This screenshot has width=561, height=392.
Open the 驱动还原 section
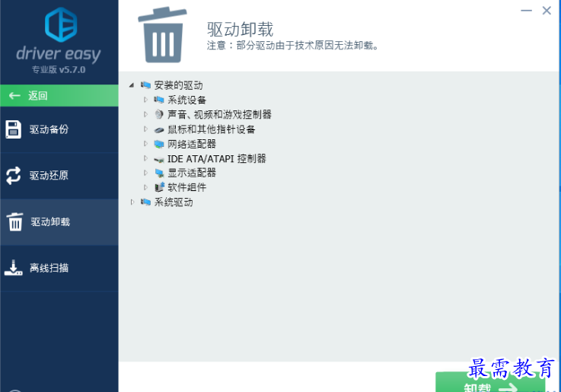coord(59,176)
